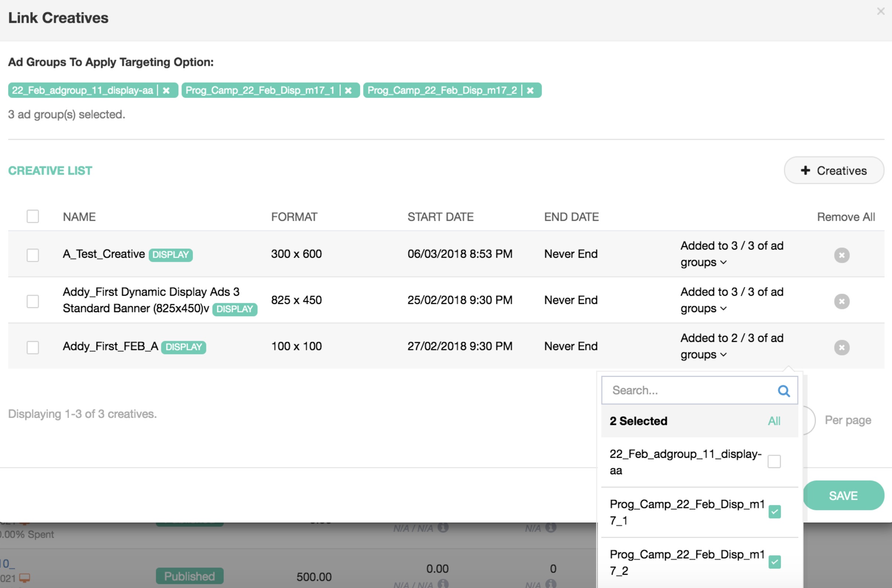Remove Addy_First Dynamic Display Ads creative row

click(841, 301)
